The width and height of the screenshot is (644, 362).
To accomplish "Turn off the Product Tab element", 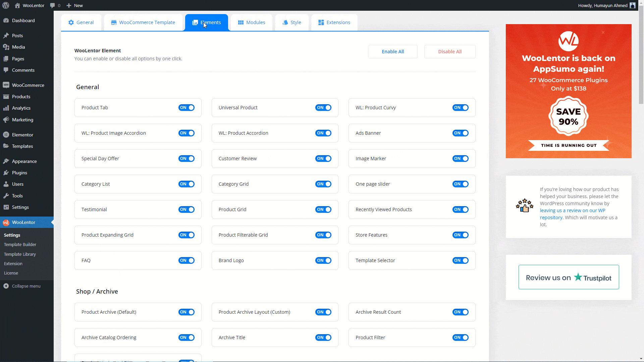I will 186,108.
